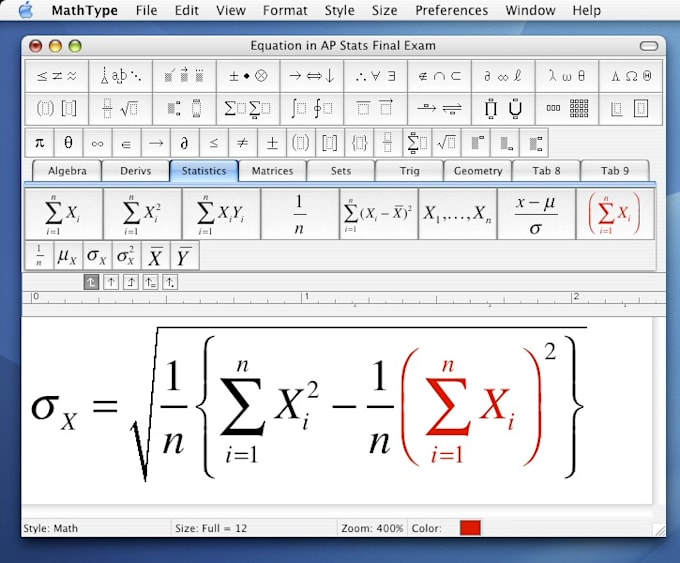Open the Preferences menu

(x=451, y=10)
